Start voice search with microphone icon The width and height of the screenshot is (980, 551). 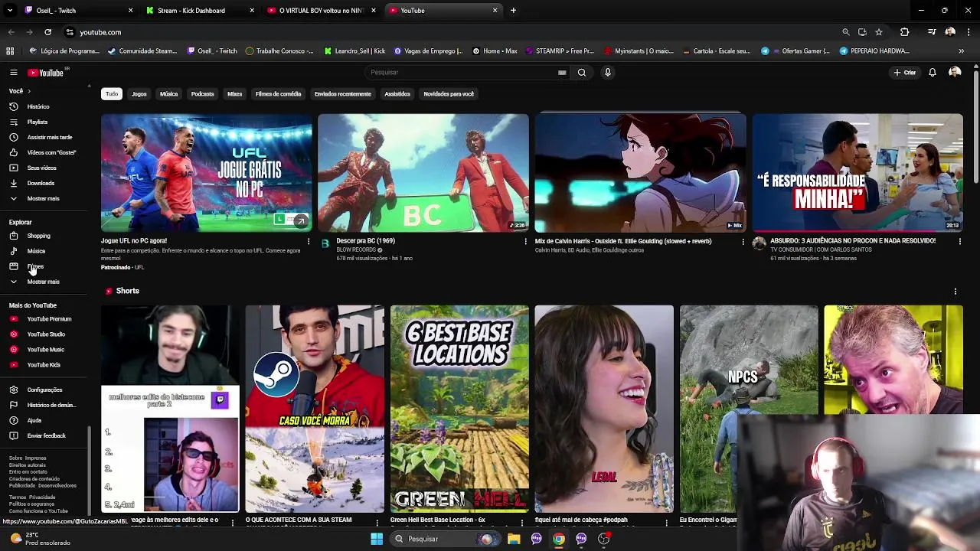pyautogui.click(x=608, y=73)
